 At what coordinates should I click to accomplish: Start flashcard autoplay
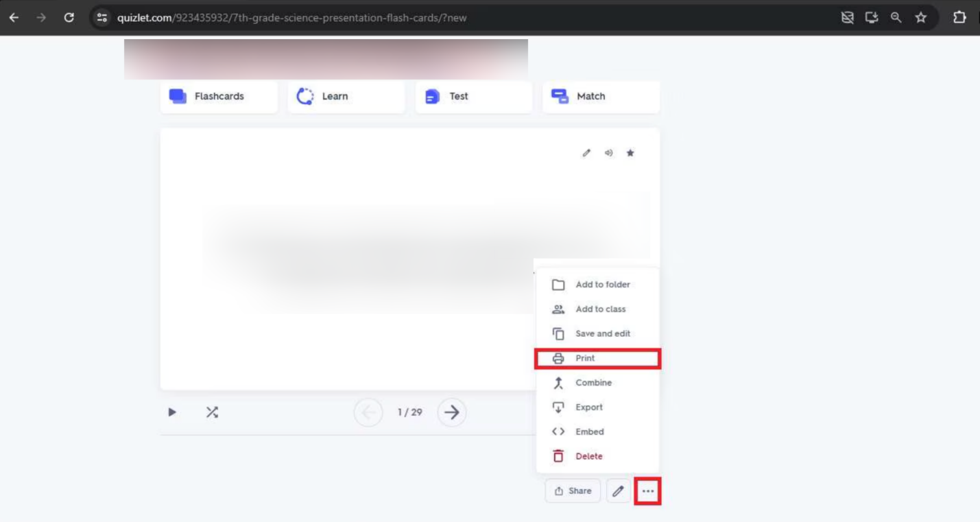[x=172, y=412]
